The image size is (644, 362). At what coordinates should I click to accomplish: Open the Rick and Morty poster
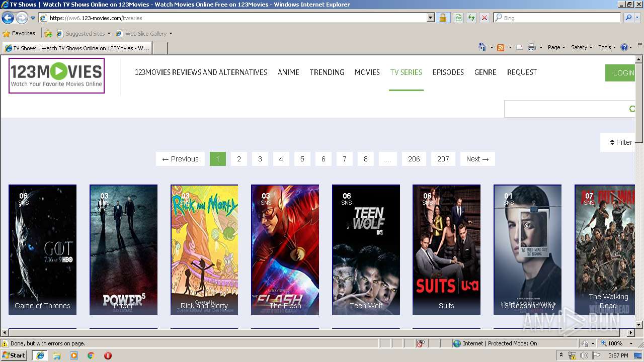tap(204, 250)
